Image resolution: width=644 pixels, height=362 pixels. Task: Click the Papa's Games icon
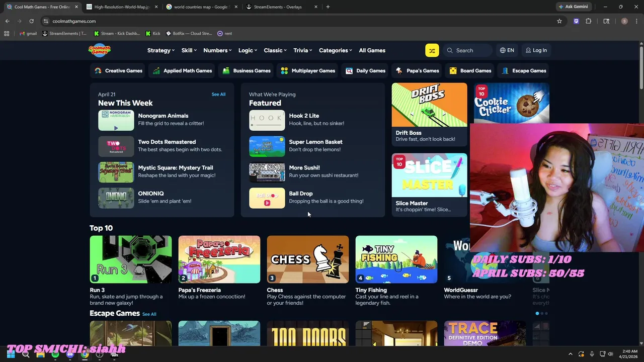(399, 71)
